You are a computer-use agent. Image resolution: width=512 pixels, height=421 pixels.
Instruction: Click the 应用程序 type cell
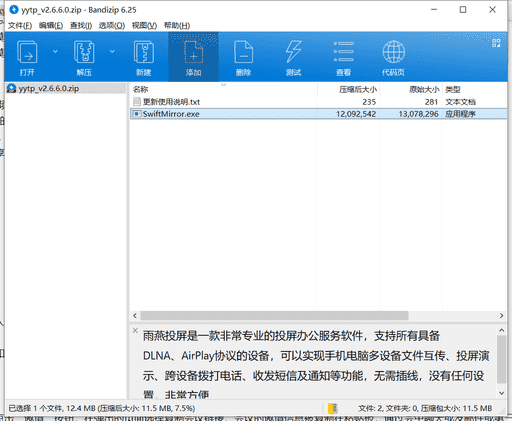[x=460, y=114]
